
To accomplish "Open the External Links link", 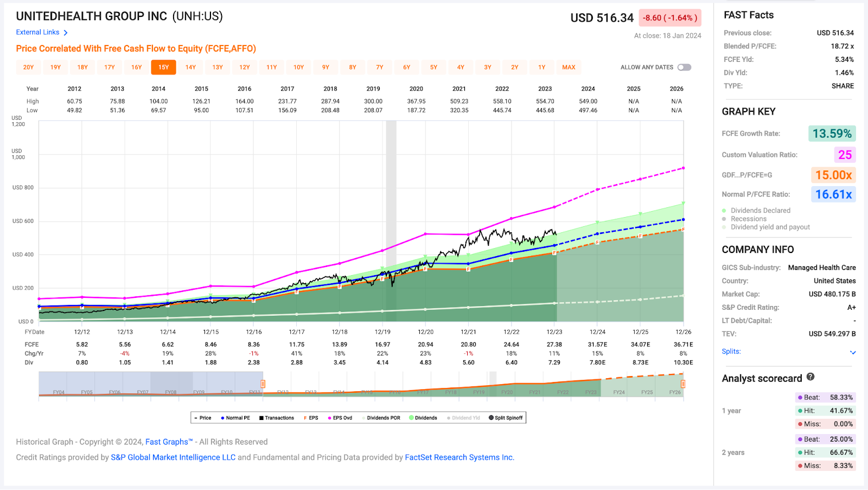I will click(37, 33).
